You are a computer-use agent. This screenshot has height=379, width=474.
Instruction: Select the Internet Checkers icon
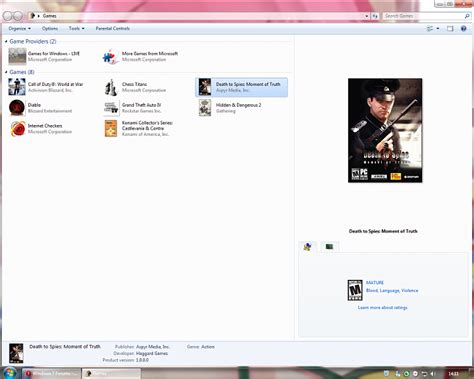point(18,129)
